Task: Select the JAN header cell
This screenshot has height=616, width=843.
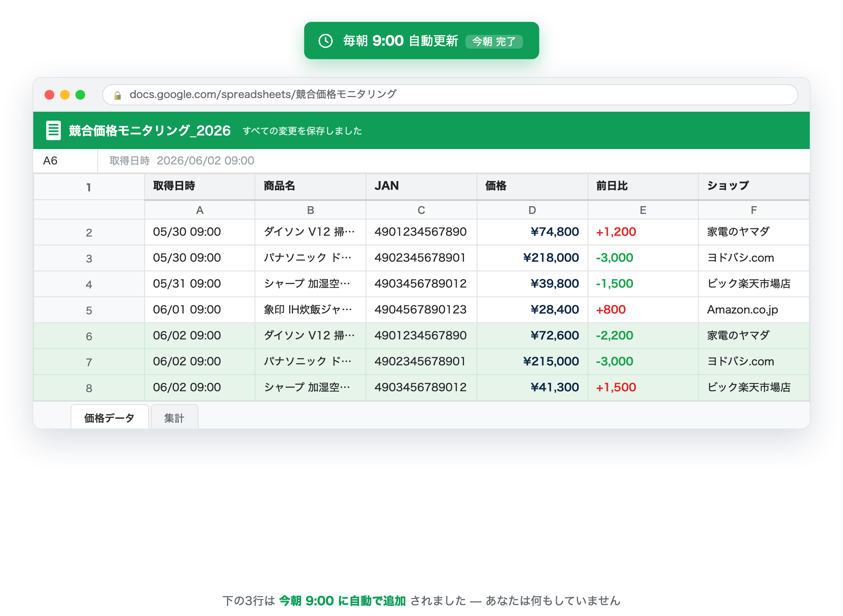Action: pyautogui.click(x=421, y=186)
